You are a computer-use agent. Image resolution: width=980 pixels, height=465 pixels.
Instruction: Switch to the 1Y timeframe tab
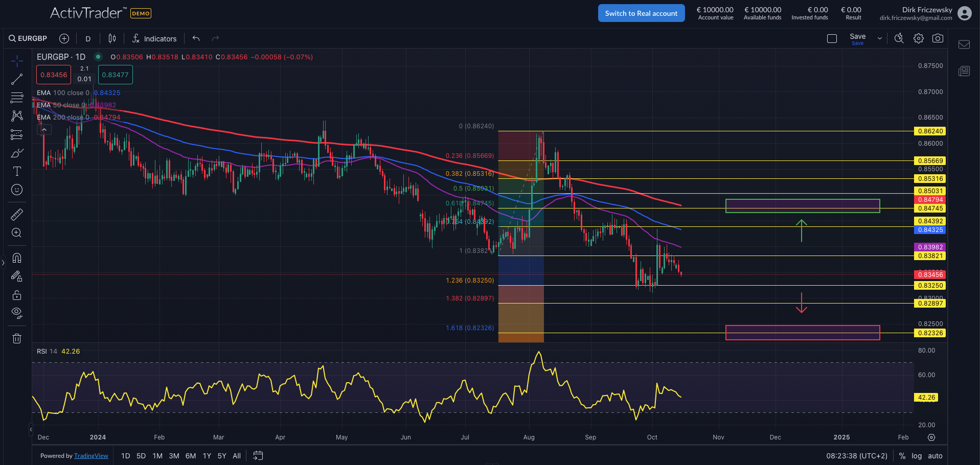tap(207, 455)
